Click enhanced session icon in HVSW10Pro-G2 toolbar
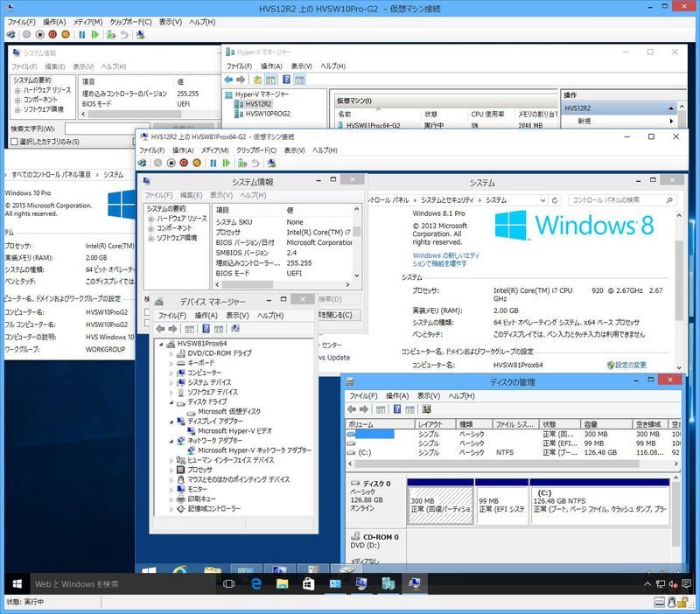Viewport: 700px width, 614px height. 141,34
